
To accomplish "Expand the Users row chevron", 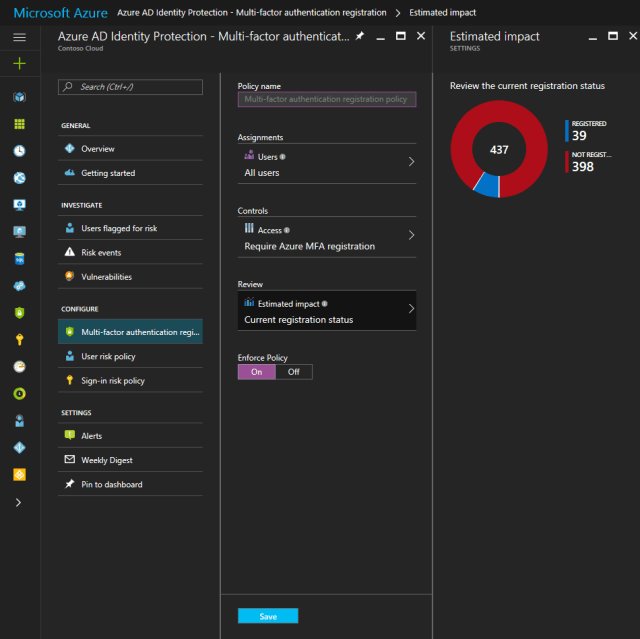I will pyautogui.click(x=411, y=162).
